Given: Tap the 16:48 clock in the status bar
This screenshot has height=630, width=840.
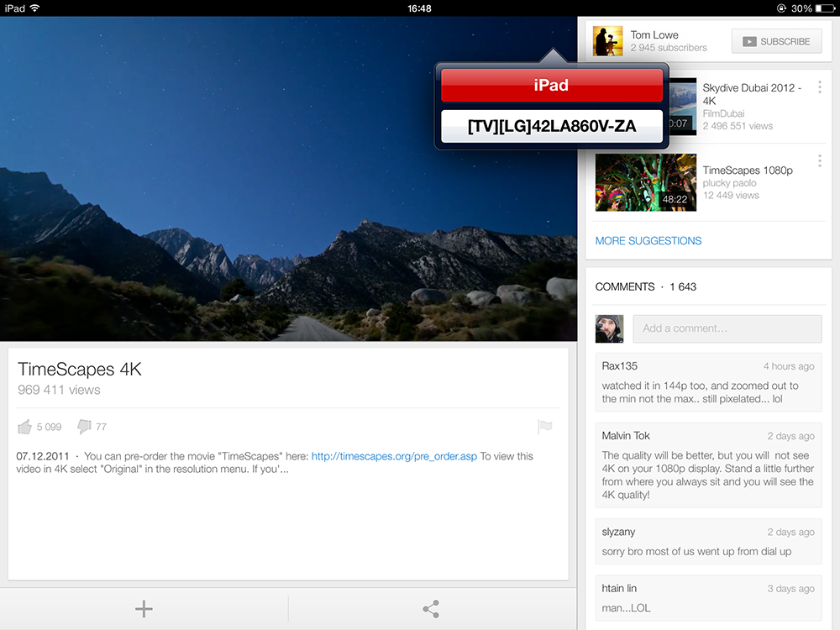Looking at the screenshot, I should (419, 8).
